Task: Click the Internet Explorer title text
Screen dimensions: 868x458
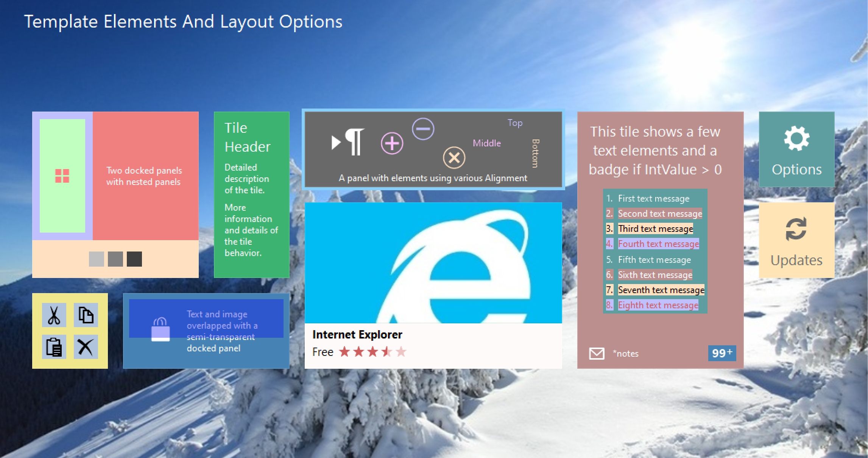Action: (357, 334)
